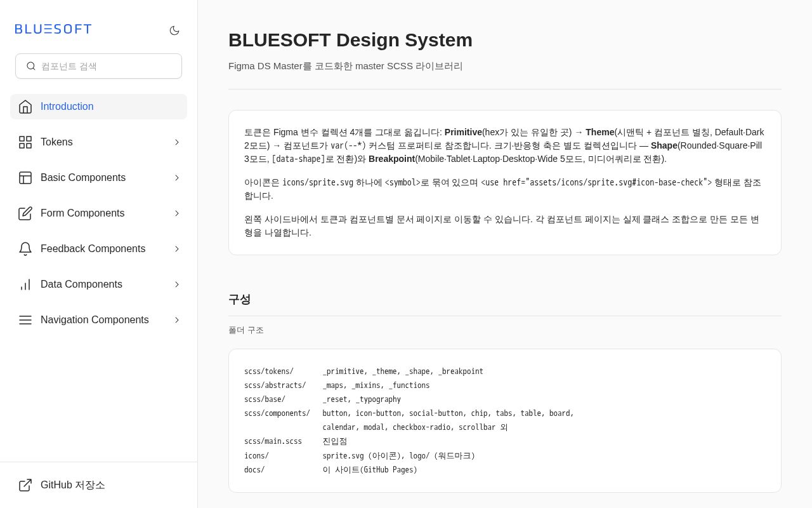Image resolution: width=812 pixels, height=508 pixels.
Task: Click the Figma DS Master subtitle text
Action: point(346,66)
